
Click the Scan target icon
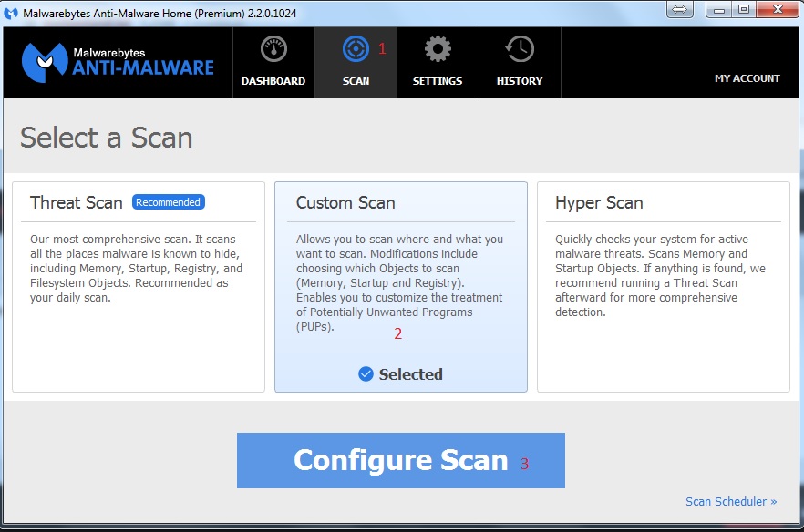(356, 50)
